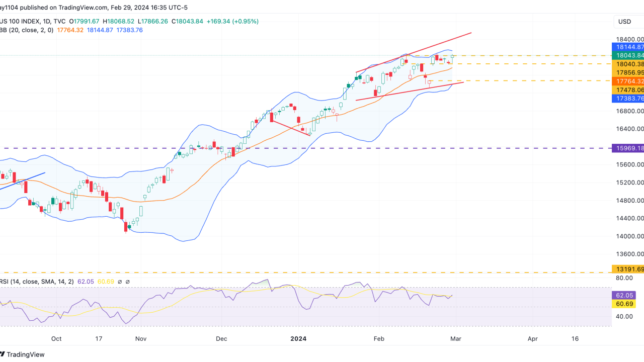644x362 pixels.
Task: Click the blue 17383.76 lower band label
Action: (x=627, y=99)
